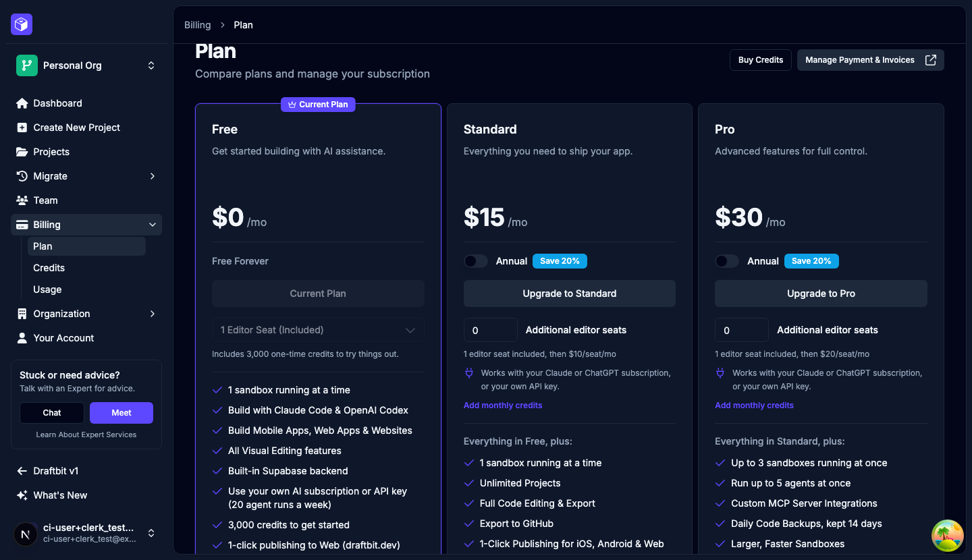972x560 pixels.
Task: Click Upgrade to Pro button
Action: (821, 293)
